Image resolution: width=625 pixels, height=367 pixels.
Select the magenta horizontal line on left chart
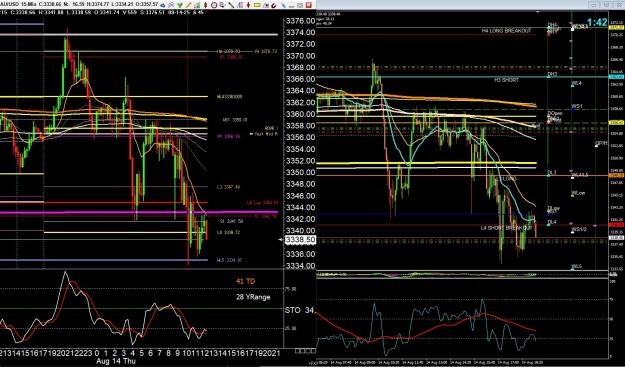pyautogui.click(x=139, y=212)
